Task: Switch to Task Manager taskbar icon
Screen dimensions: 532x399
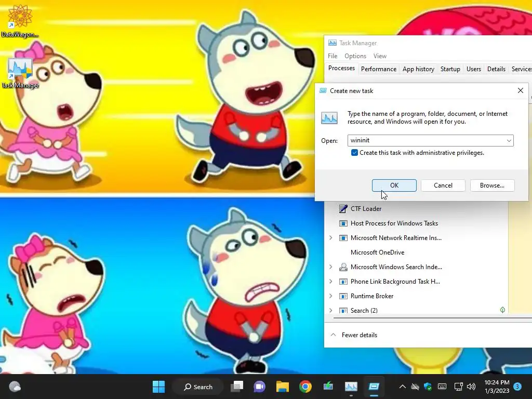Action: click(351, 387)
